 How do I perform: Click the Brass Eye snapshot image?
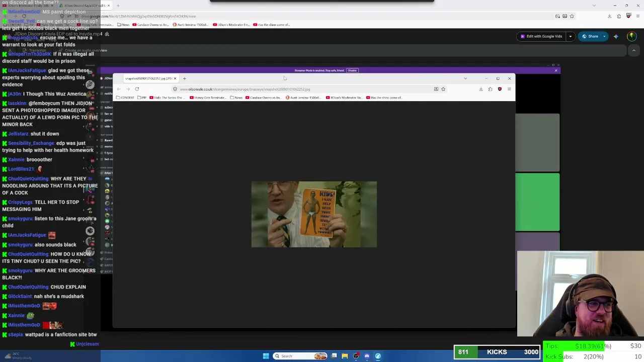pos(314,214)
